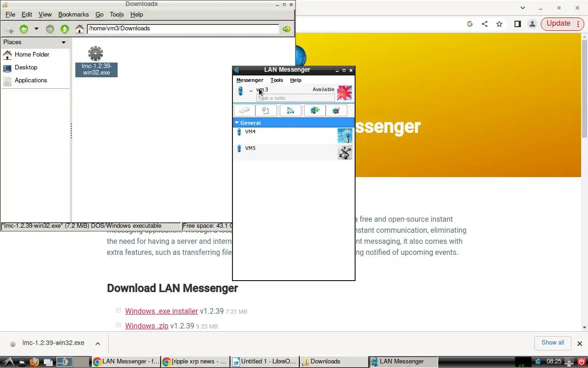Select the lmc-1.2.39-win32.exe file

tap(96, 61)
